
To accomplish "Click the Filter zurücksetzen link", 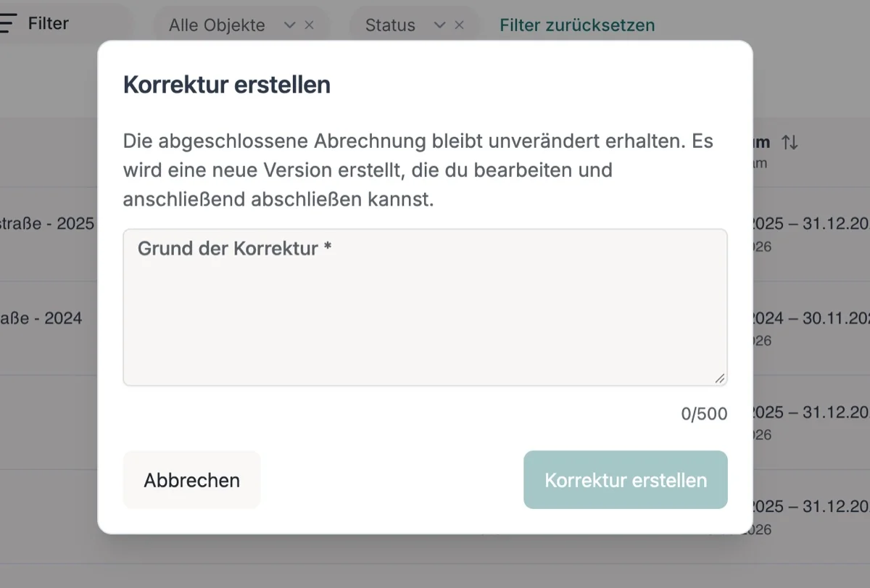I will click(x=577, y=25).
